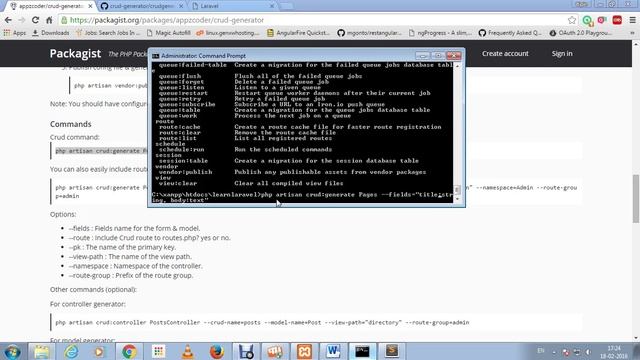Viewport: 640px width, 360px height.
Task: Click '--fields : Fields name' option text
Action: (x=134, y=228)
